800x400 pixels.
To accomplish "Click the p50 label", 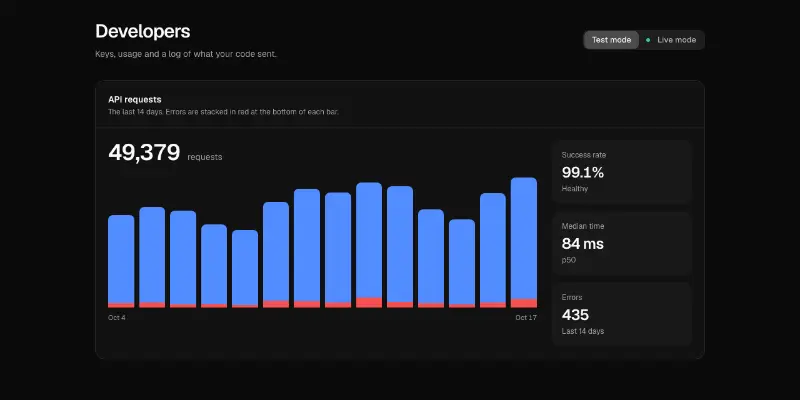I will pos(568,260).
